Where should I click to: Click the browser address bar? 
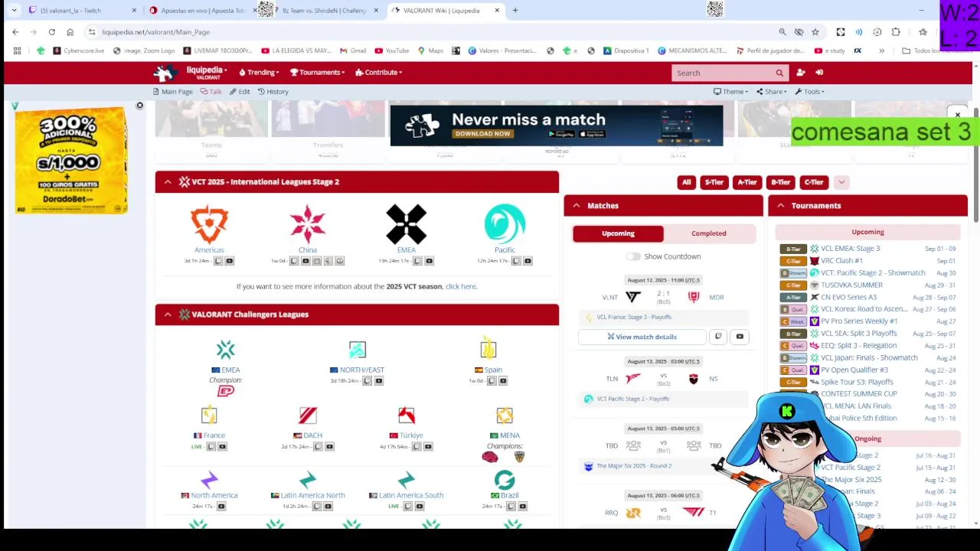[429, 32]
